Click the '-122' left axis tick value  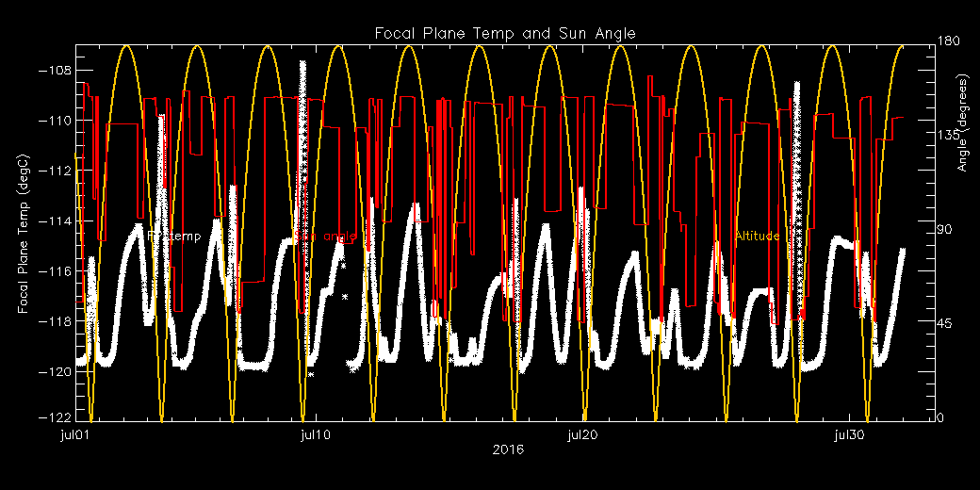coord(55,418)
